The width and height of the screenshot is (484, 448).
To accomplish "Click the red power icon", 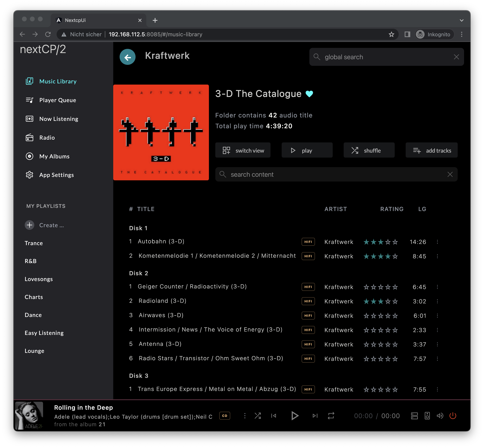I will 453,415.
